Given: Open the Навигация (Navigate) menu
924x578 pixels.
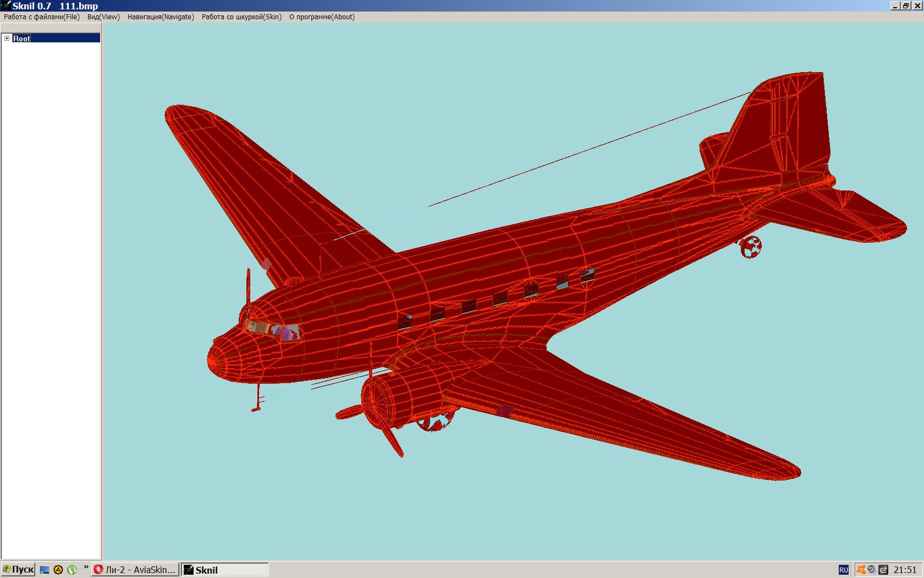Looking at the screenshot, I should [161, 17].
